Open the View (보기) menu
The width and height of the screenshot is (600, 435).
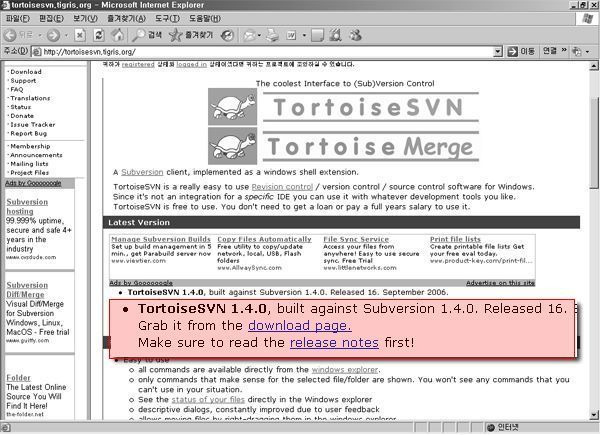coord(85,18)
